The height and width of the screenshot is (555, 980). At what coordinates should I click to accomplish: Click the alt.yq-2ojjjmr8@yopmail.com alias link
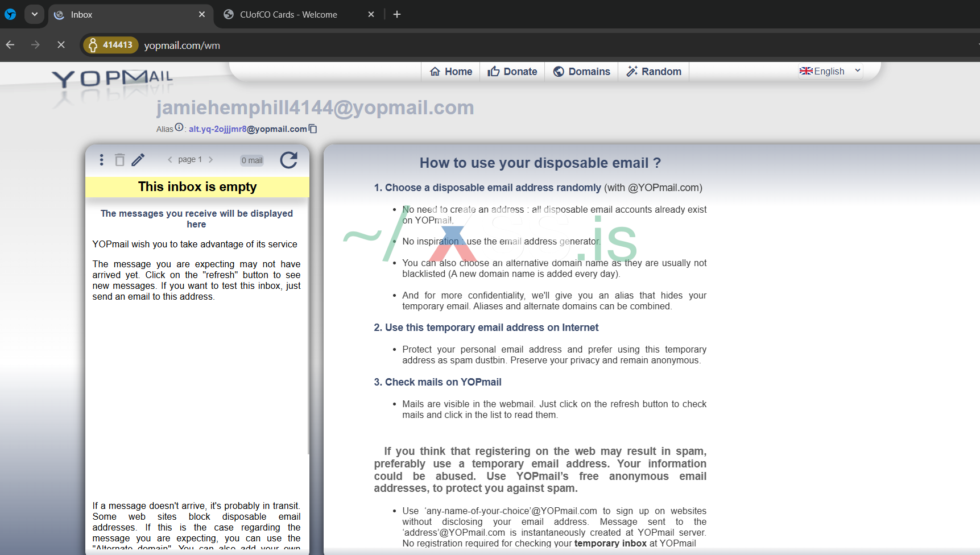click(248, 129)
